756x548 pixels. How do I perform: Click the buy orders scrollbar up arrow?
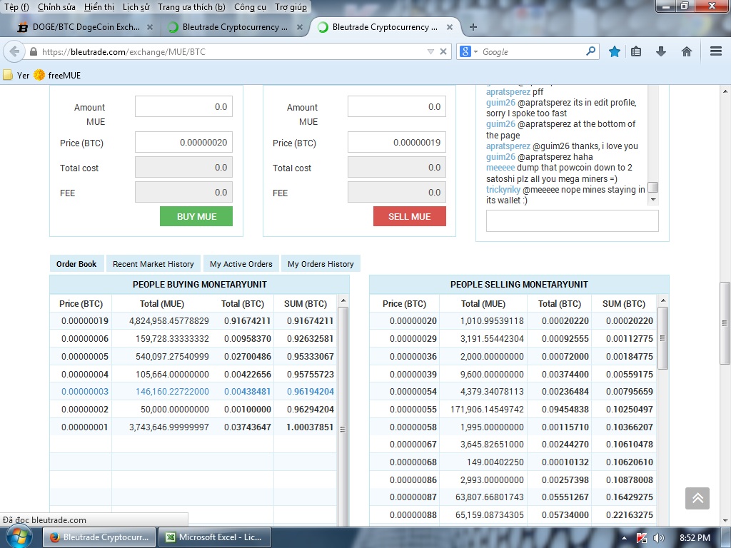tap(343, 300)
